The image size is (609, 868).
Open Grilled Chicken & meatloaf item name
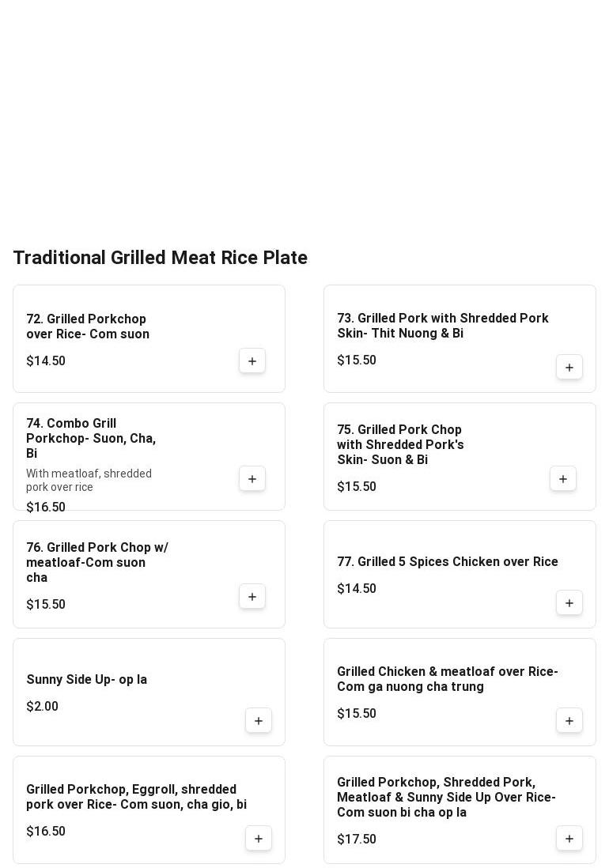pos(447,679)
